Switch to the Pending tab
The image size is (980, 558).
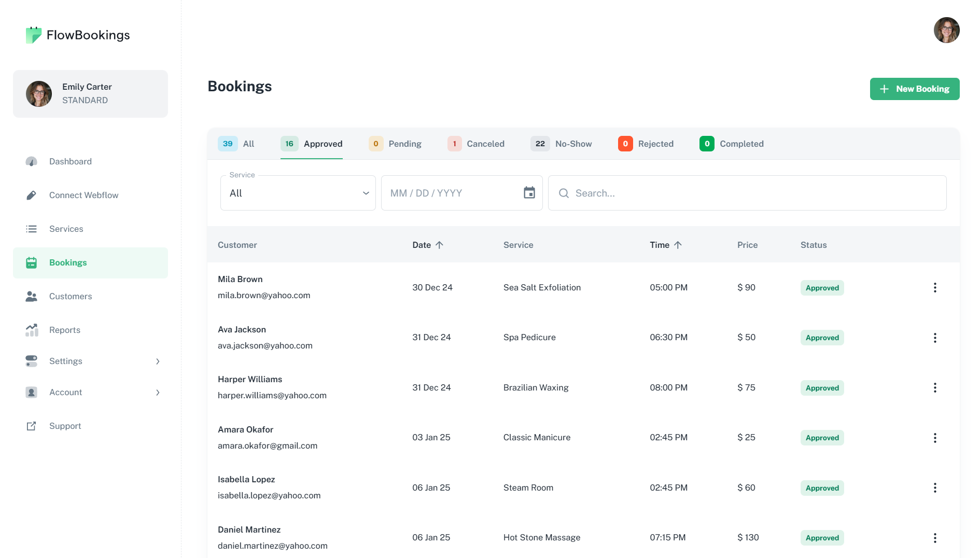point(395,144)
